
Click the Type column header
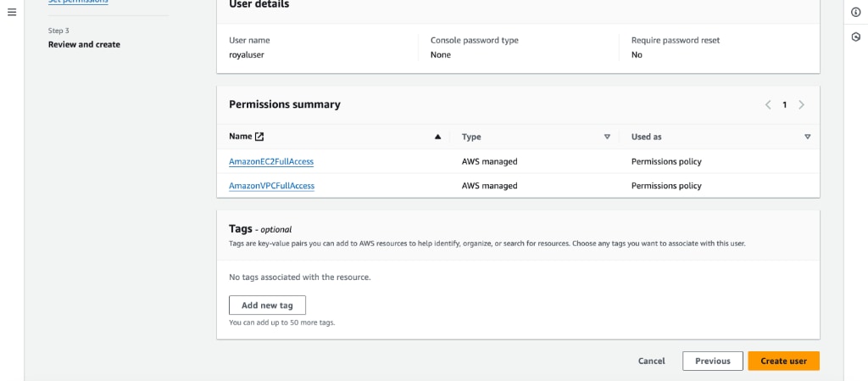pos(471,137)
